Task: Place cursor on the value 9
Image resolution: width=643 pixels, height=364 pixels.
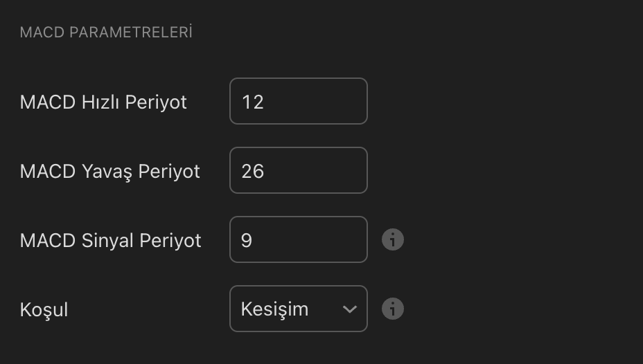Action: 247,241
